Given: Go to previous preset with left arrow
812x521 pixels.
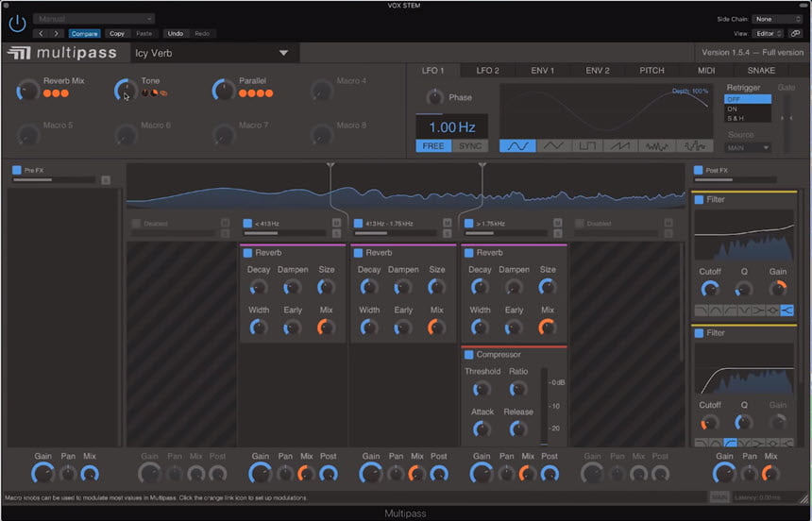Looking at the screenshot, I should 41,34.
